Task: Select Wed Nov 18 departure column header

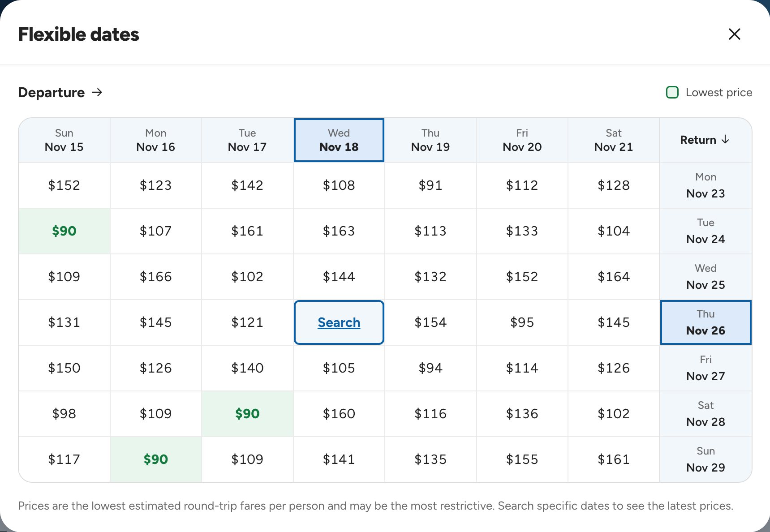Action: point(339,140)
